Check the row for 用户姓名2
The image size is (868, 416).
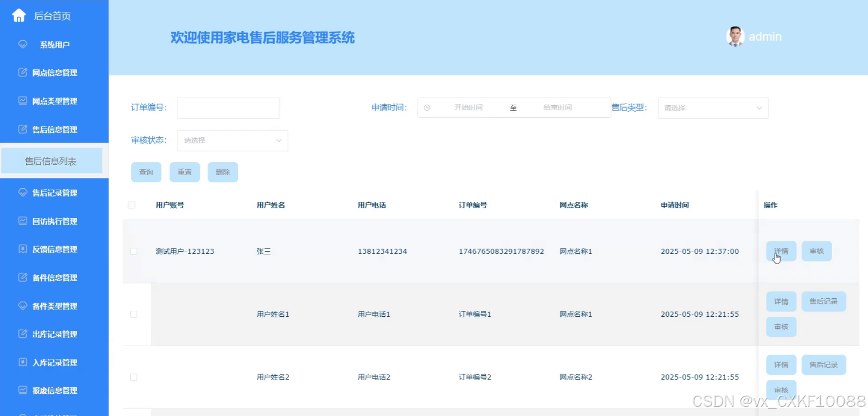click(x=134, y=377)
